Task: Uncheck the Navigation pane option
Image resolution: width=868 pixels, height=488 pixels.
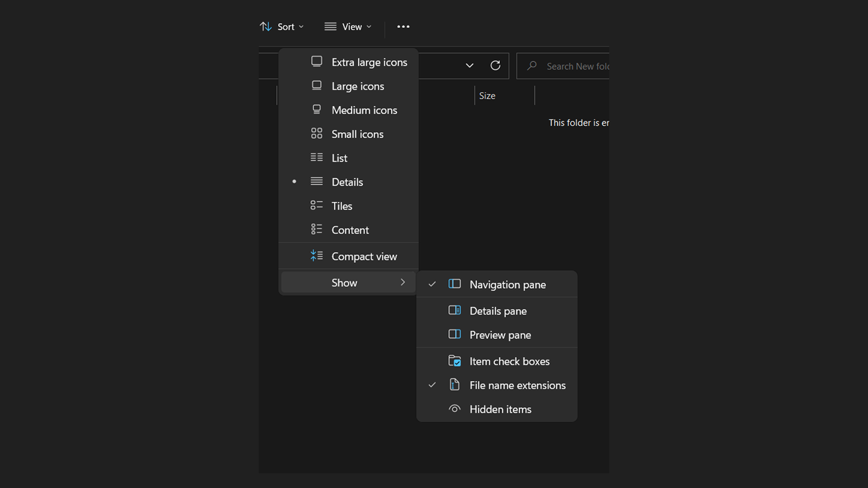Action: click(497, 284)
